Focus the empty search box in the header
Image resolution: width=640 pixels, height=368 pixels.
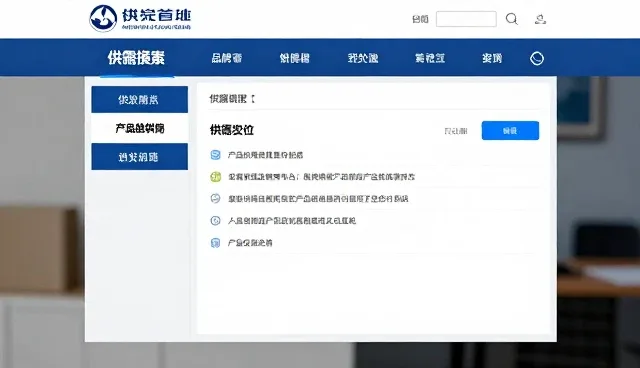click(466, 19)
